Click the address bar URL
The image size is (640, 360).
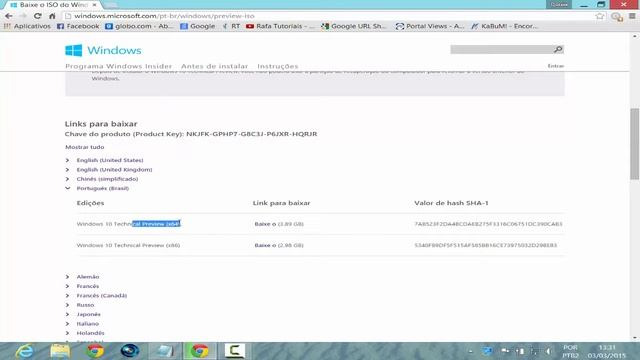click(164, 16)
